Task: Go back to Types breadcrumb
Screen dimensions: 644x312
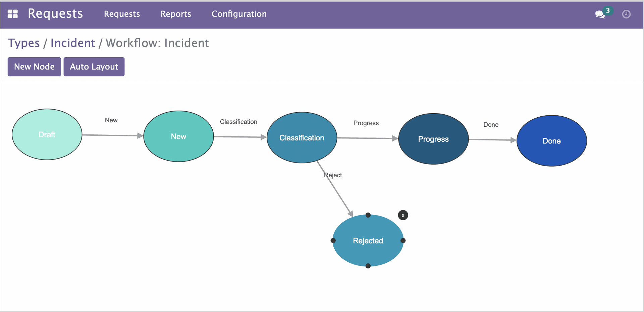Action: pos(24,43)
